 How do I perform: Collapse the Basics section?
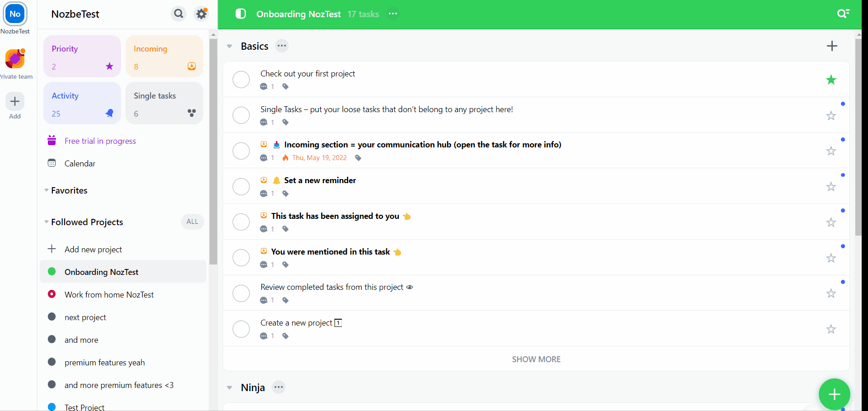point(229,46)
